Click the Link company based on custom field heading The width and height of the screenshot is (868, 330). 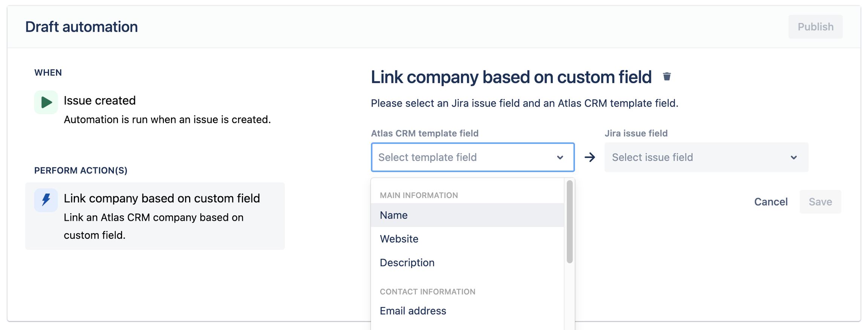511,77
